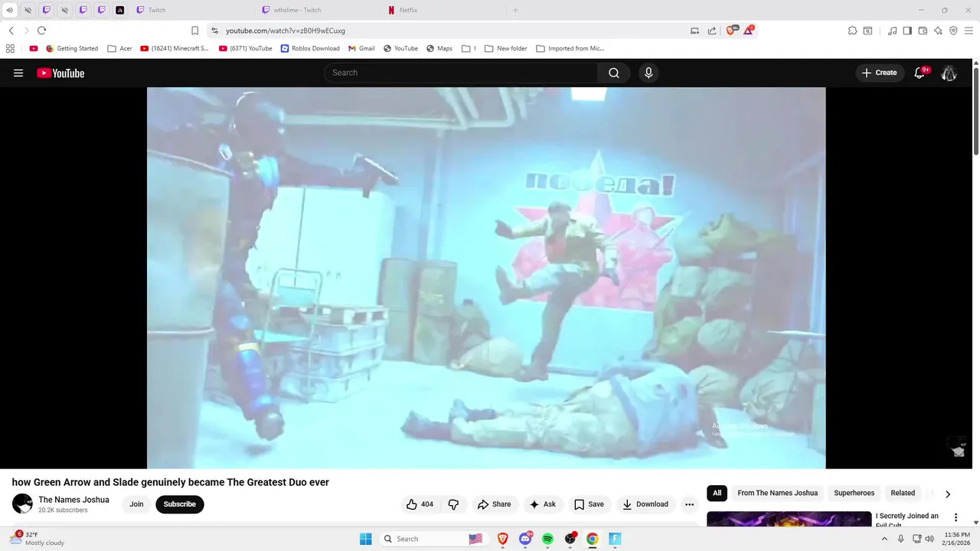Click the Brave Shields lion icon
The image size is (980, 551).
[x=730, y=31]
